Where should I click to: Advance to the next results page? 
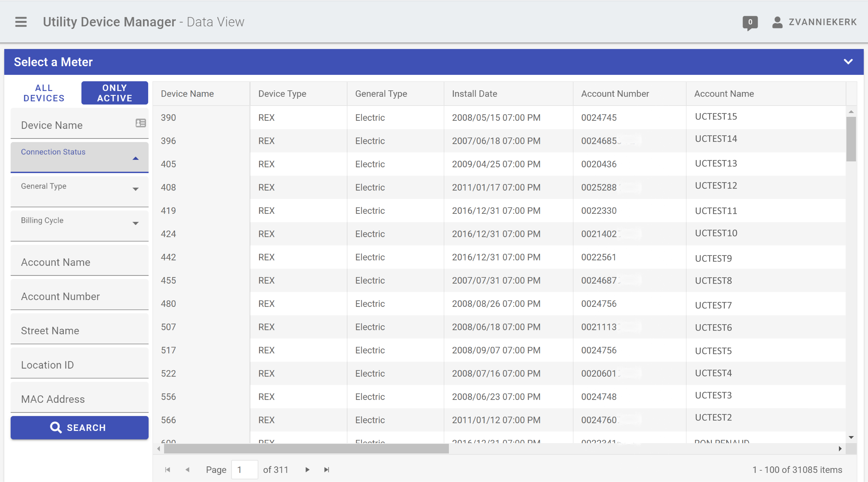(x=307, y=470)
